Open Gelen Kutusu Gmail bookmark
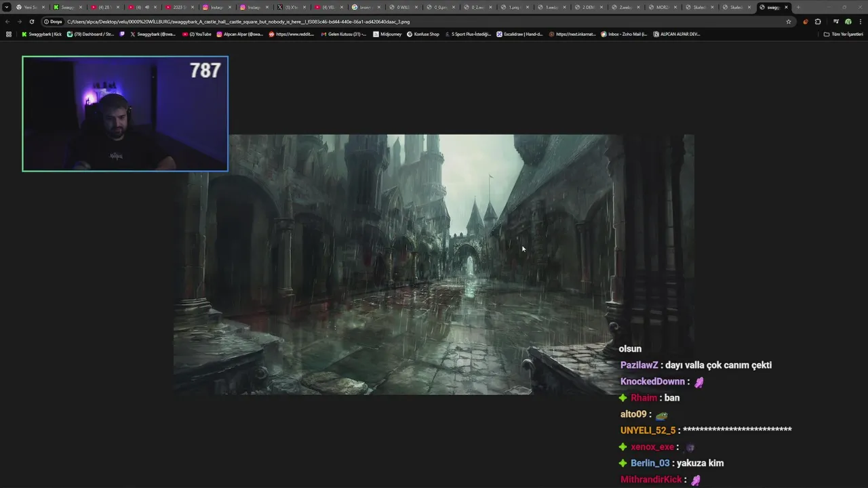 tap(344, 34)
